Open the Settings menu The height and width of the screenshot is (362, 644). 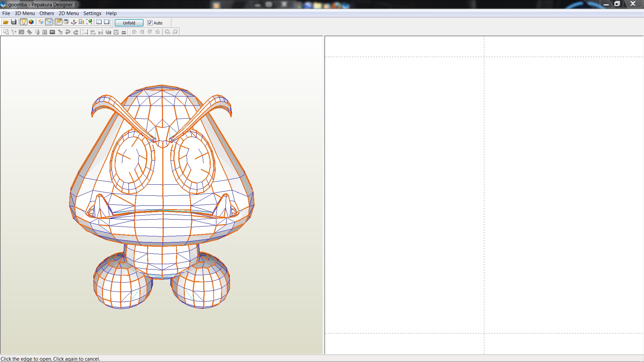coord(92,13)
